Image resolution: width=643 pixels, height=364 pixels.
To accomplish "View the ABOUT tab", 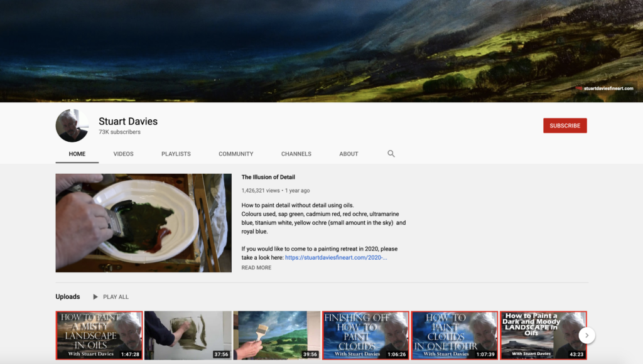I will [349, 154].
